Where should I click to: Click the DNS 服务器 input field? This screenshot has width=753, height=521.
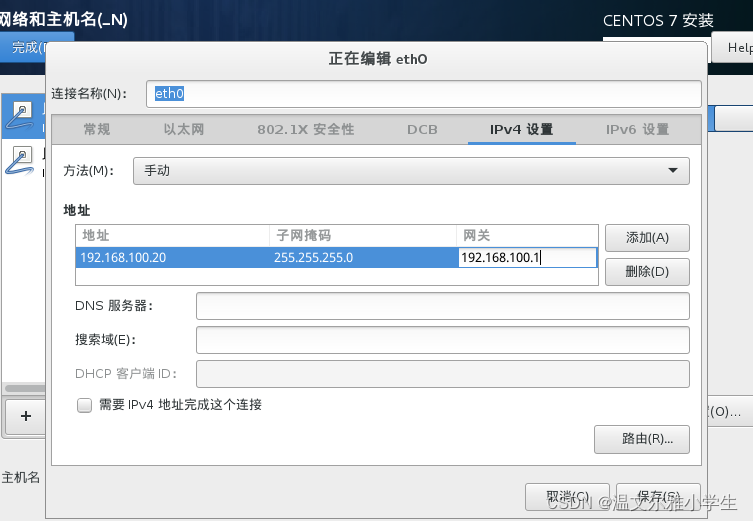[x=442, y=306]
